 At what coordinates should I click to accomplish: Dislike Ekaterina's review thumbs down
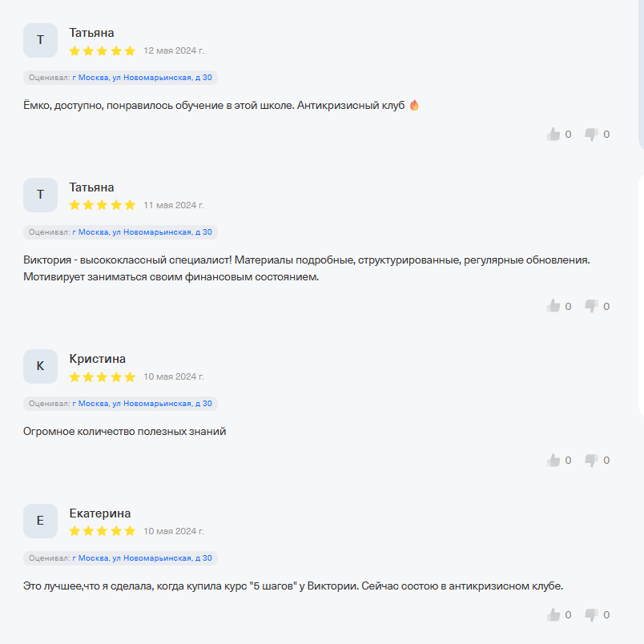point(592,615)
